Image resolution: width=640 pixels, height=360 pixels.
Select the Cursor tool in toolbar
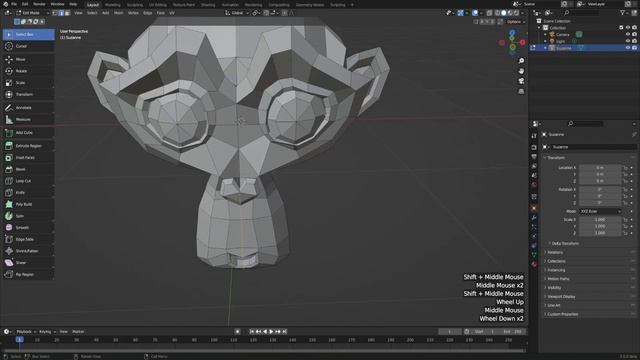tap(28, 46)
